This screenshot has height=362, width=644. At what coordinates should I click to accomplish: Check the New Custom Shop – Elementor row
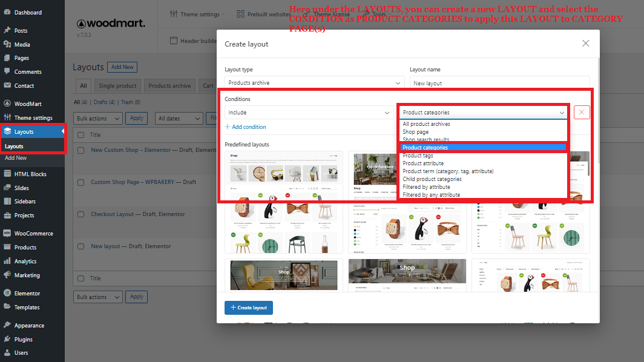point(81,150)
